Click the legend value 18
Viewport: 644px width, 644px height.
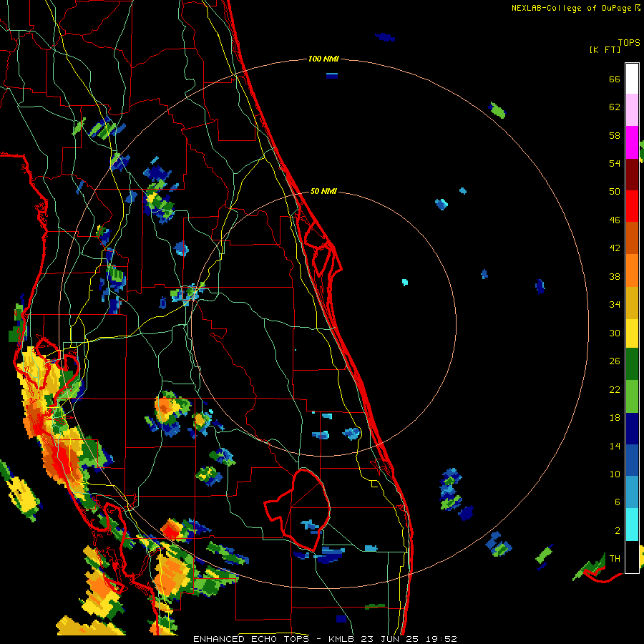pos(615,418)
